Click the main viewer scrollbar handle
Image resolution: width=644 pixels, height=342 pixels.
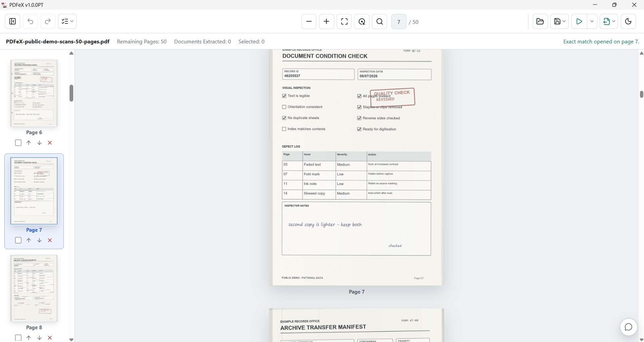tap(641, 94)
